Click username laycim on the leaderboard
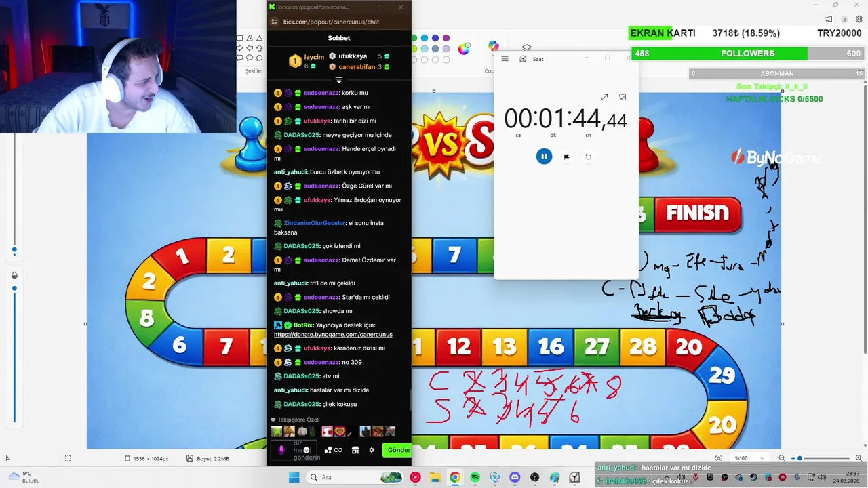This screenshot has width=868, height=488. tap(314, 57)
